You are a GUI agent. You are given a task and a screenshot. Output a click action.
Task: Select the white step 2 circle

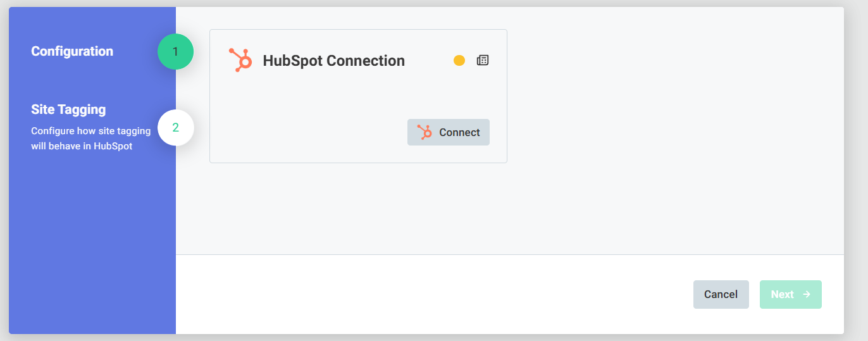pyautogui.click(x=175, y=127)
